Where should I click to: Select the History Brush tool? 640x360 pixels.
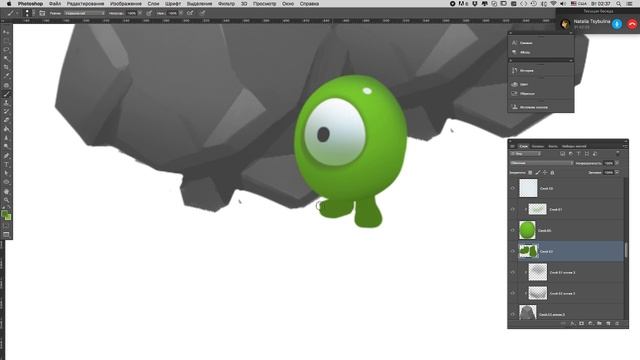[x=6, y=111]
